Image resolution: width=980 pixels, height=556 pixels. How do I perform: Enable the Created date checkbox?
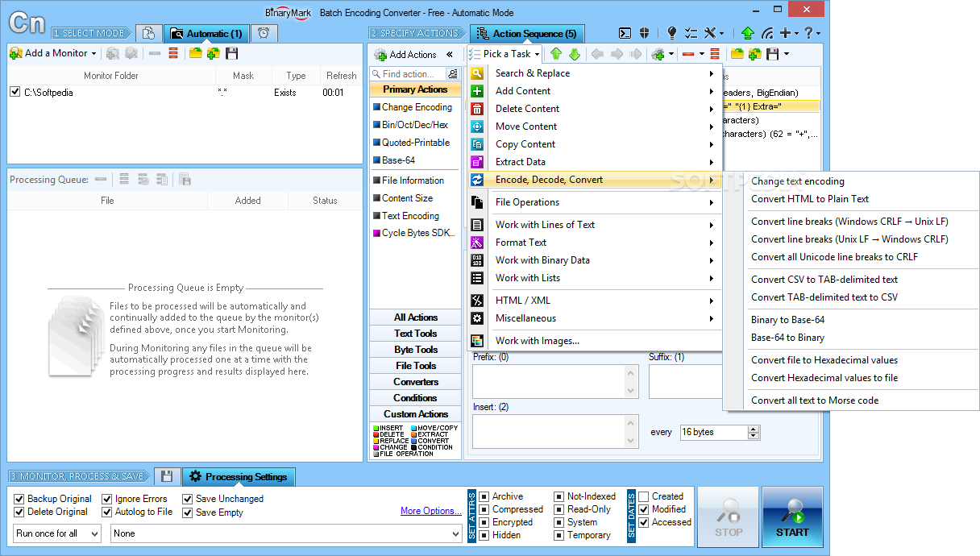pyautogui.click(x=644, y=496)
